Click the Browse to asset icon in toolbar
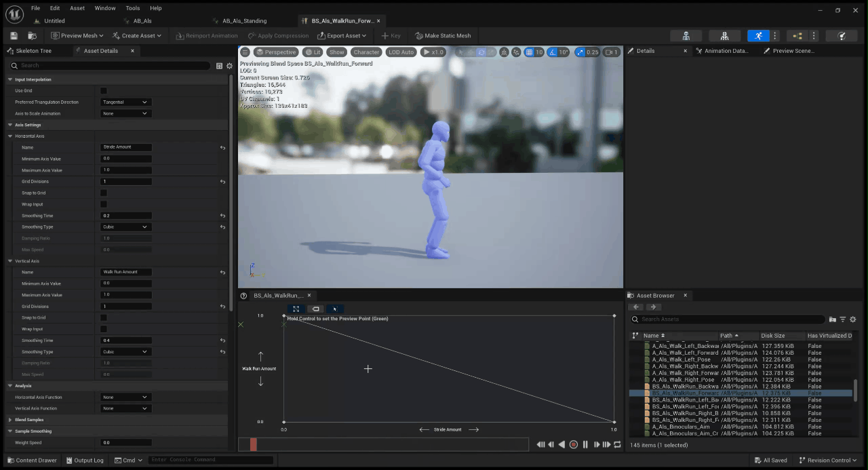Image resolution: width=868 pixels, height=470 pixels. [32, 36]
